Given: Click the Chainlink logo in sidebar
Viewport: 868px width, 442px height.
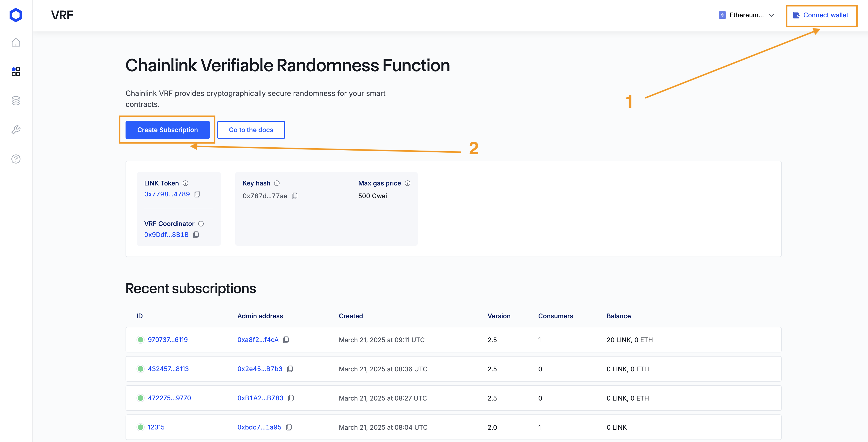Looking at the screenshot, I should pos(16,15).
